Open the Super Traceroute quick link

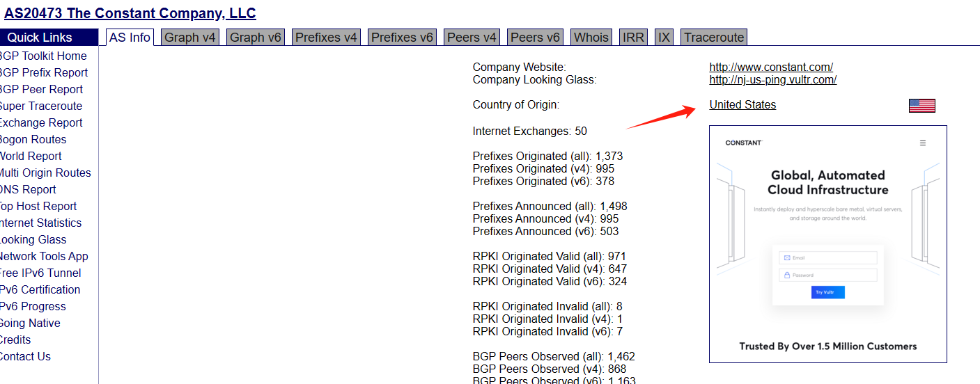click(40, 106)
